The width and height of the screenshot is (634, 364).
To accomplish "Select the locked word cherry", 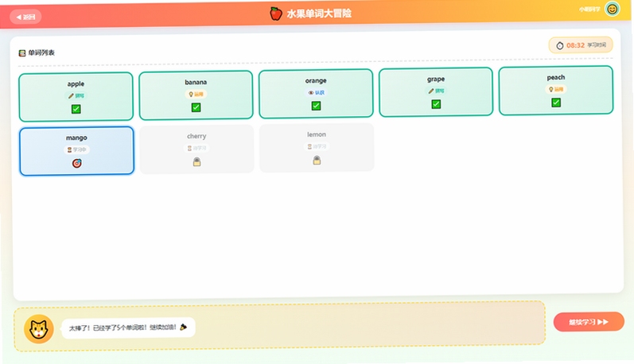I will tap(196, 149).
